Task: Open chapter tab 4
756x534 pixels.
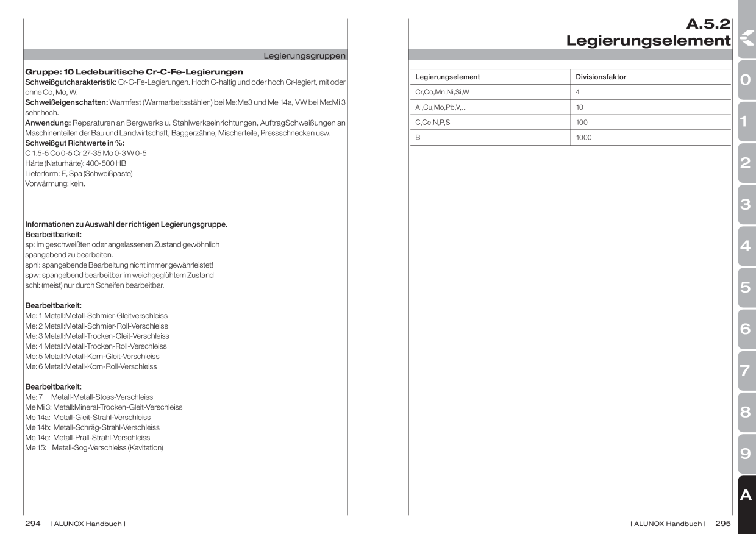Action: pyautogui.click(x=746, y=247)
